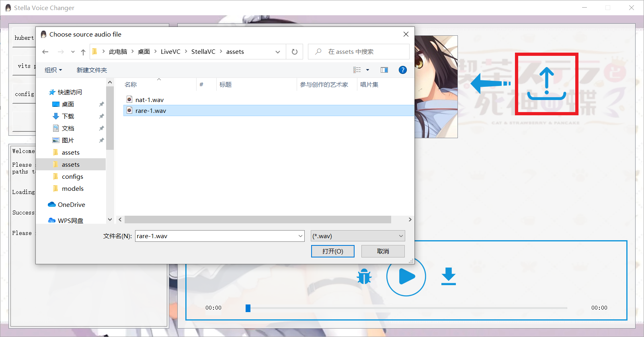The width and height of the screenshot is (644, 337).
Task: Toggle the preview pane icon
Action: tap(384, 70)
